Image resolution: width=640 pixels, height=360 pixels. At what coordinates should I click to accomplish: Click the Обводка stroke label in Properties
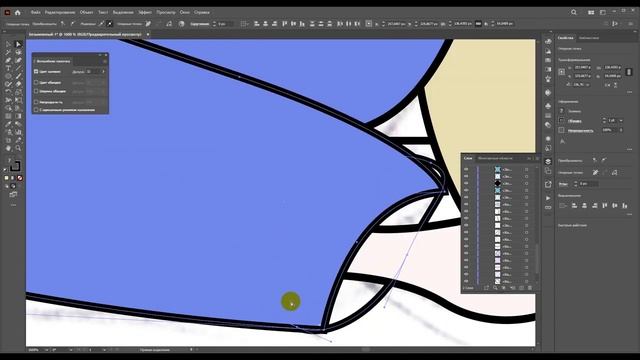[x=575, y=121]
